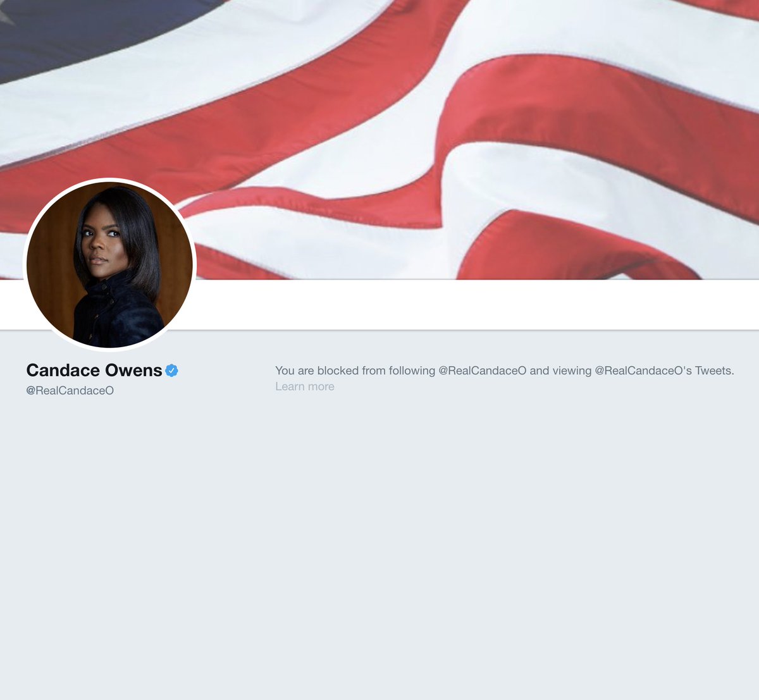Click the @RealCandaceO's mention before "Tweets"
The height and width of the screenshot is (700, 759).
(x=643, y=371)
